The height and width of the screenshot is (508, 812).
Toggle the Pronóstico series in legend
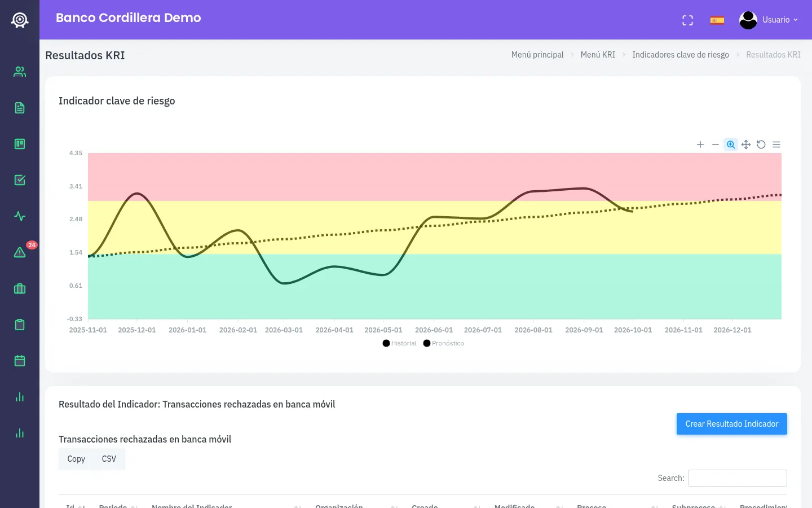point(444,343)
